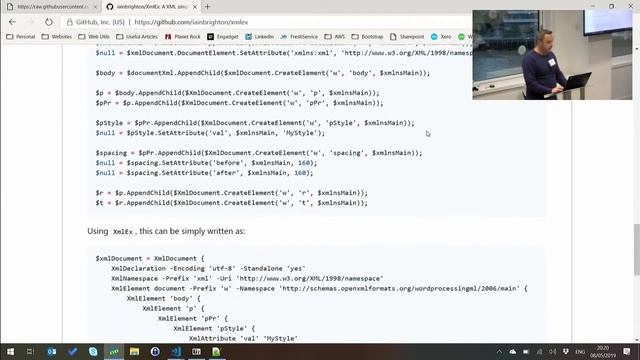Click the github.com/iainbrighton/xmlex address bar
The width and height of the screenshot is (640, 360).
click(x=191, y=22)
